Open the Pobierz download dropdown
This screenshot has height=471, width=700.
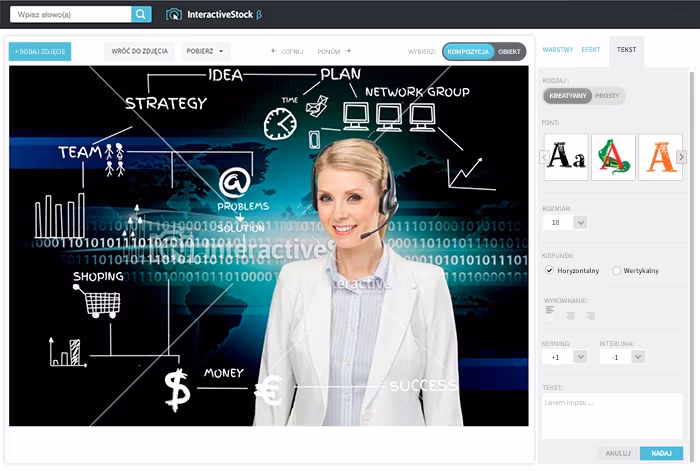(x=205, y=51)
